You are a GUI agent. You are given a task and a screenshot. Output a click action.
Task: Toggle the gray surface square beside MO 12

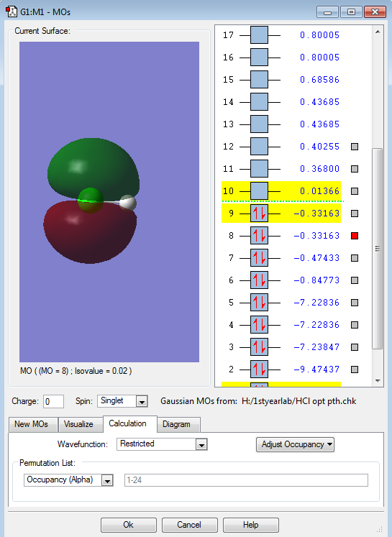click(x=355, y=147)
